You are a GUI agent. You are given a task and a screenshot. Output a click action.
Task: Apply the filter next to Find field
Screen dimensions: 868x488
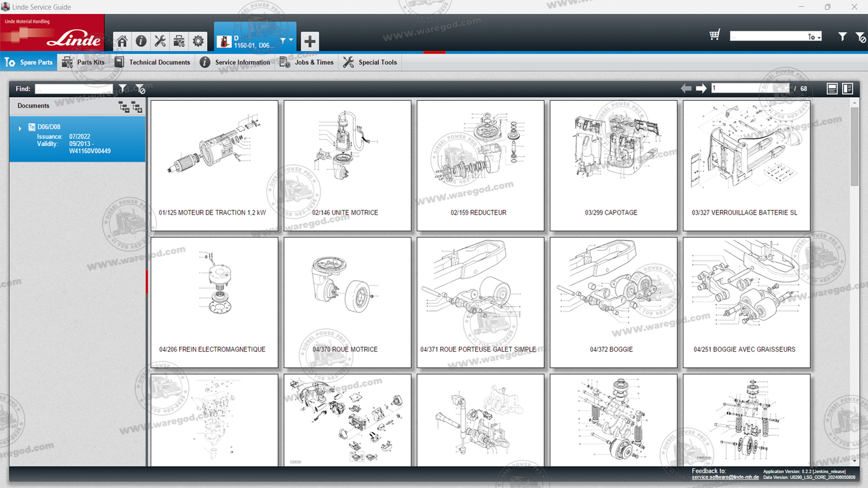123,89
